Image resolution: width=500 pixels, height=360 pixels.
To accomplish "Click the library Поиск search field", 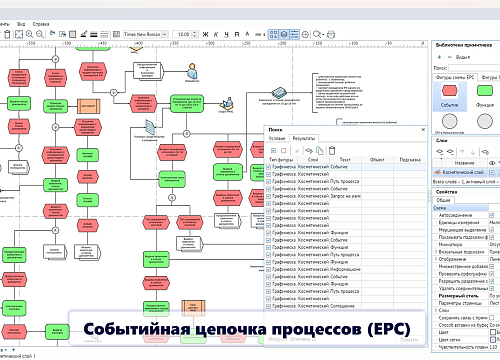I will [474, 68].
